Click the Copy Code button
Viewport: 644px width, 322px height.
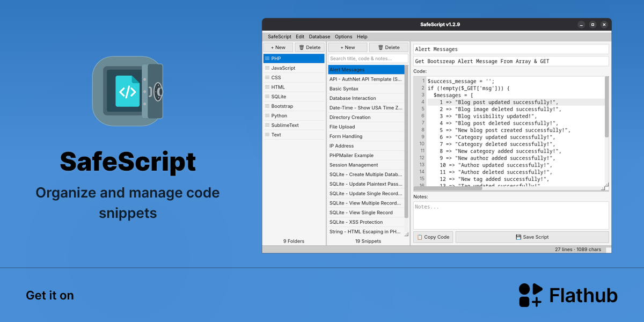point(433,237)
